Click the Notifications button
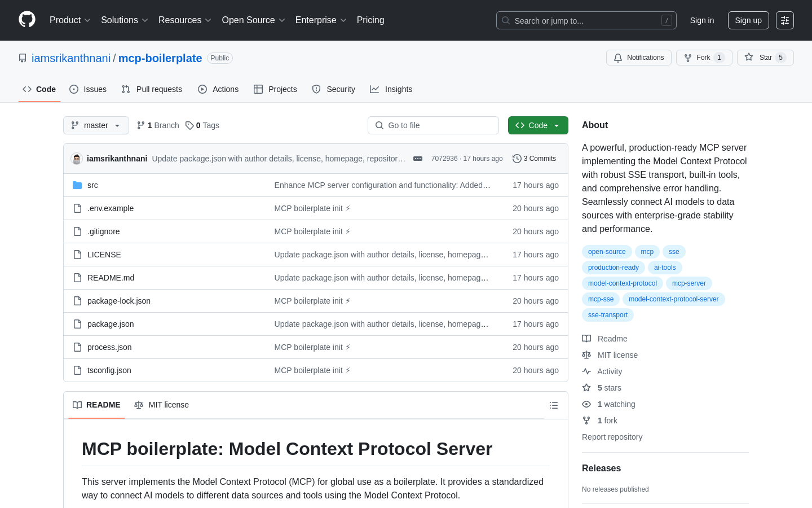This screenshot has width=812, height=508. pyautogui.click(x=639, y=58)
